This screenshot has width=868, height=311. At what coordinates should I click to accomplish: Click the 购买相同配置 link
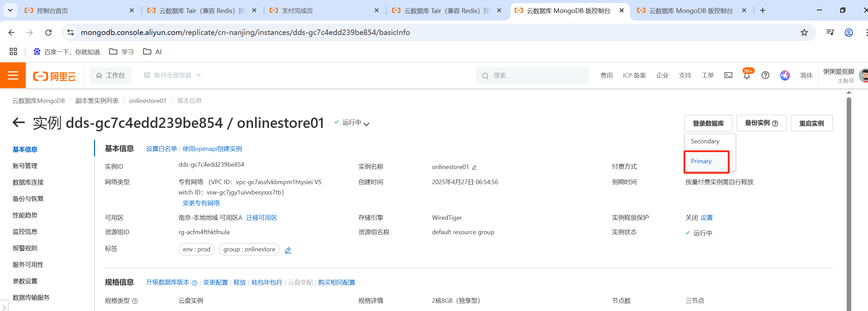point(337,283)
